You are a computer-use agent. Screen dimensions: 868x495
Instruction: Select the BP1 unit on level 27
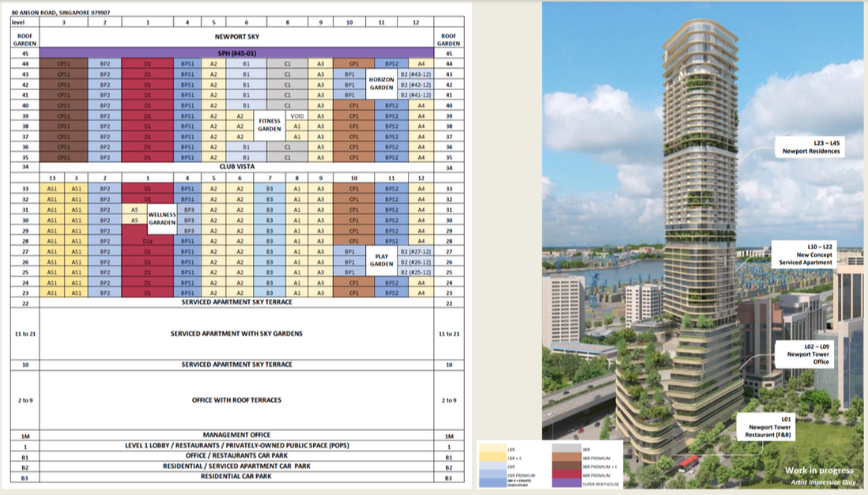(349, 251)
